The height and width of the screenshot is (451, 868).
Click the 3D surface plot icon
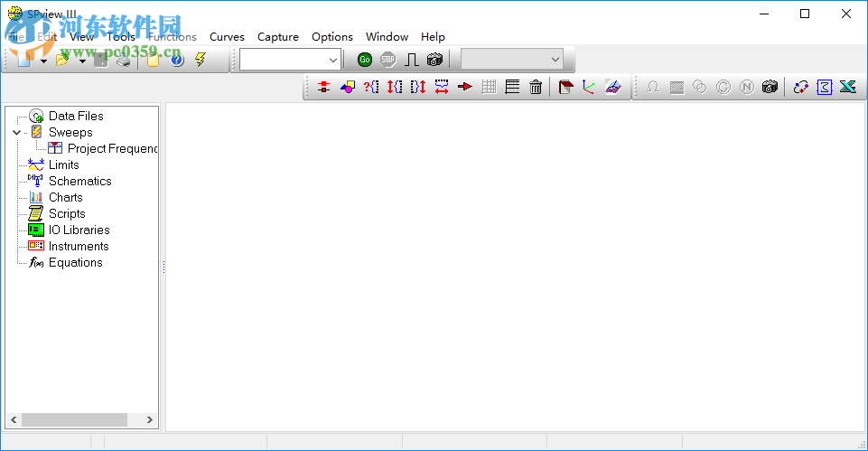pos(612,87)
